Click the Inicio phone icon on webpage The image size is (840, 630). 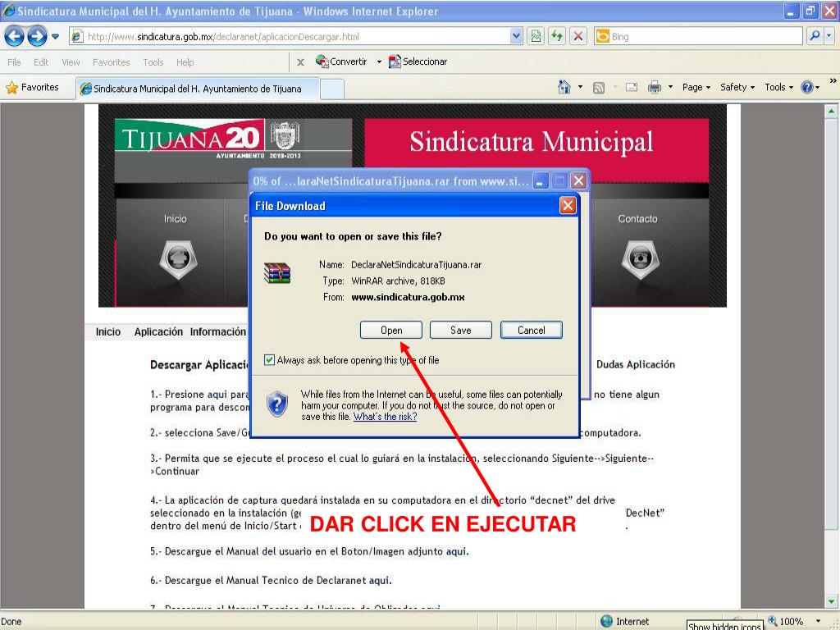178,260
